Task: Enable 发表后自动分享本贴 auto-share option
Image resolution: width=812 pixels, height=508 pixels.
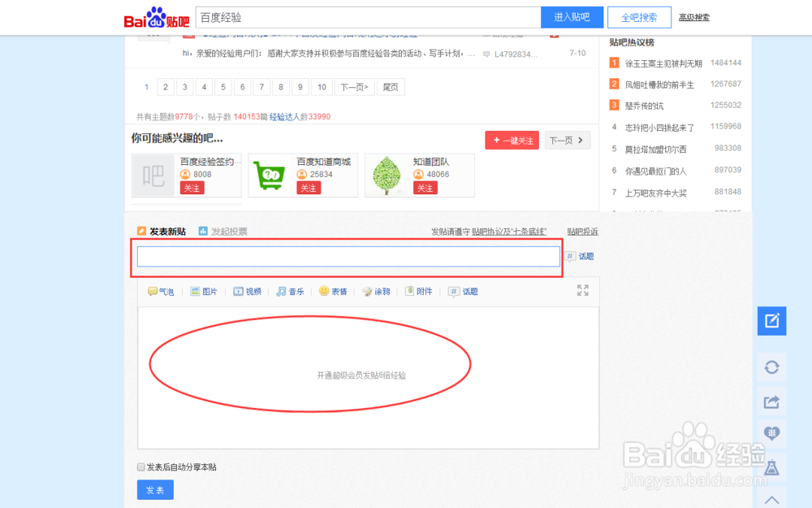Action: pos(140,467)
